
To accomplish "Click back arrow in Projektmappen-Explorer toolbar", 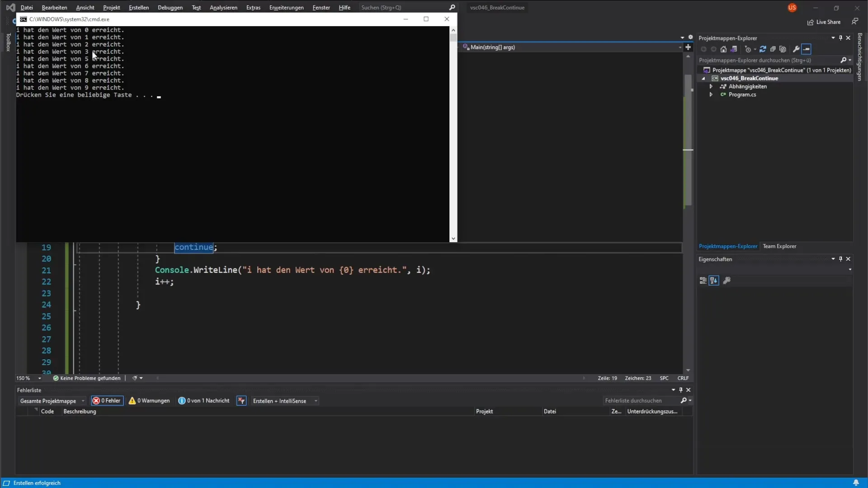I will [703, 49].
